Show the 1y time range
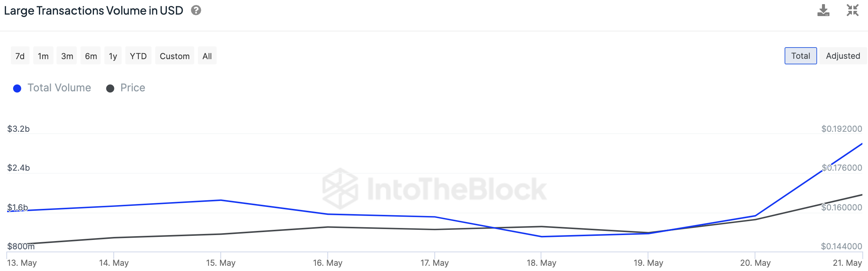 pos(113,56)
